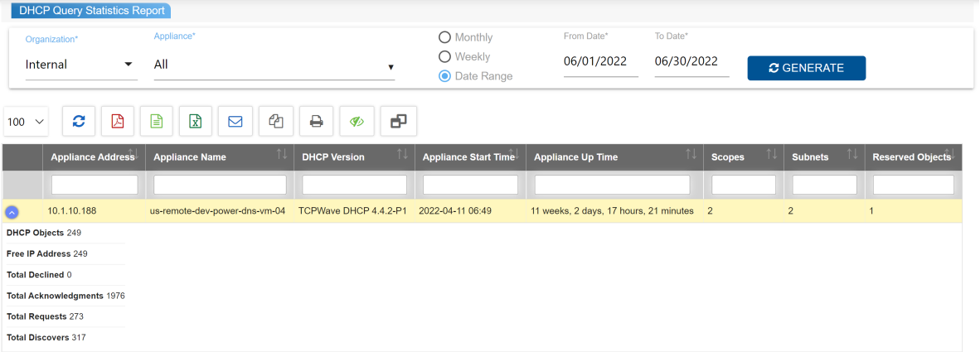
Task: Collapse the 10.1.10.188 row details
Action: click(x=12, y=211)
